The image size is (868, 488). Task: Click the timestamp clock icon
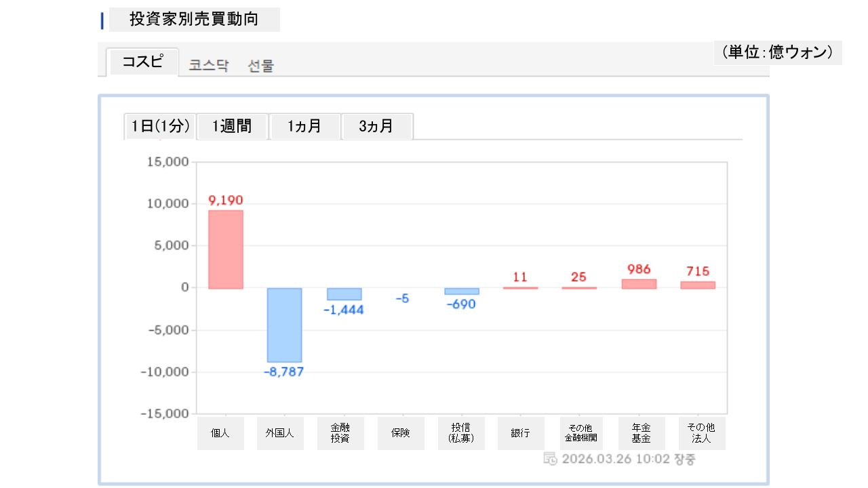[550, 459]
